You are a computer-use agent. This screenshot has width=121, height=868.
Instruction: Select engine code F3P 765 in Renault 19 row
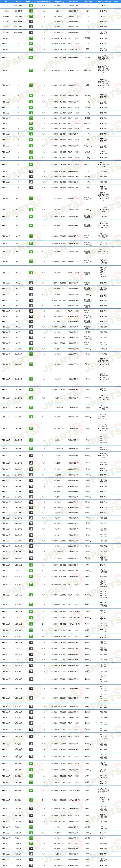pyautogui.click(x=104, y=134)
